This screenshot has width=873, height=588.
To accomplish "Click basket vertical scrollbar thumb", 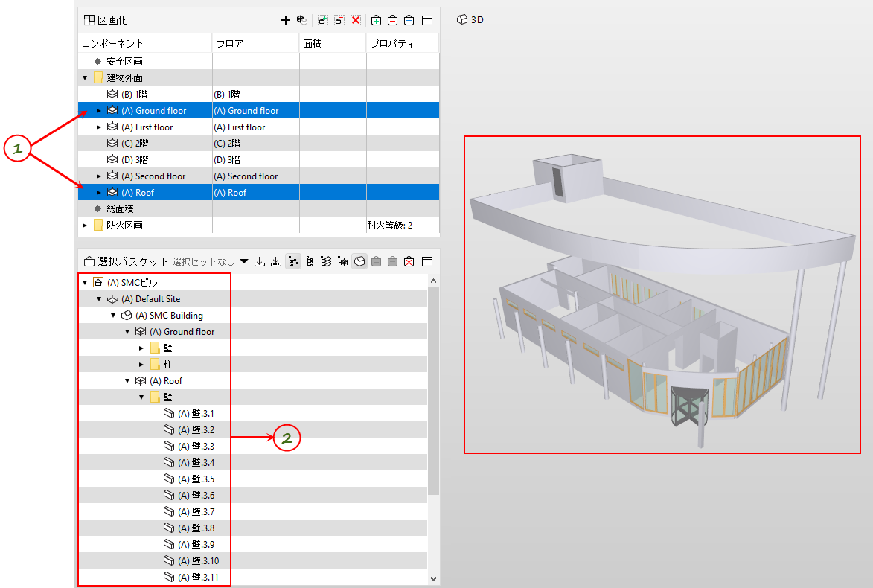I will (433, 391).
